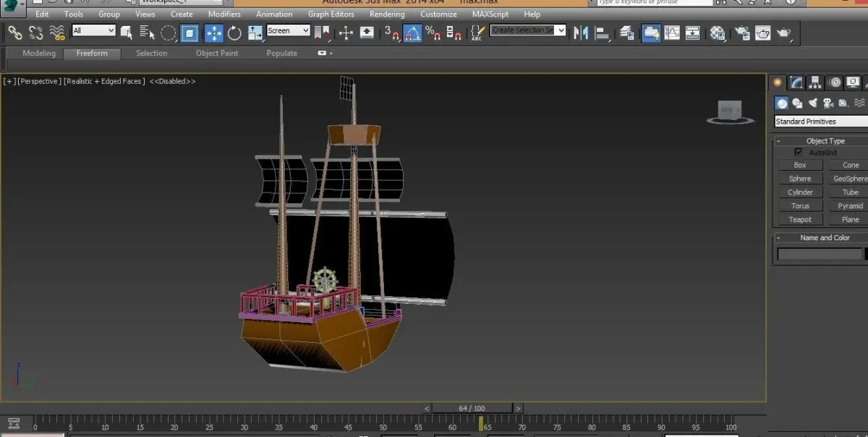868x437 pixels.
Task: Open Edit Named Selection Sets
Action: [x=477, y=33]
